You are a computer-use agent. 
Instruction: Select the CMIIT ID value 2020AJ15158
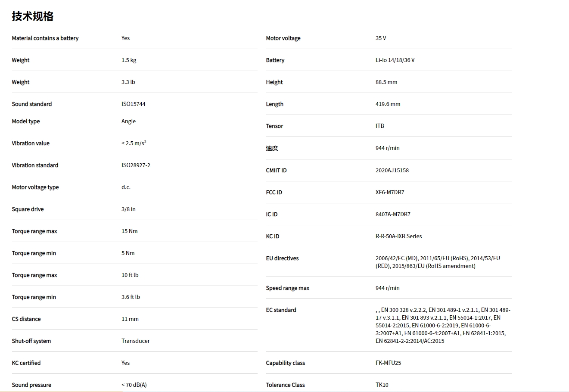click(x=392, y=171)
